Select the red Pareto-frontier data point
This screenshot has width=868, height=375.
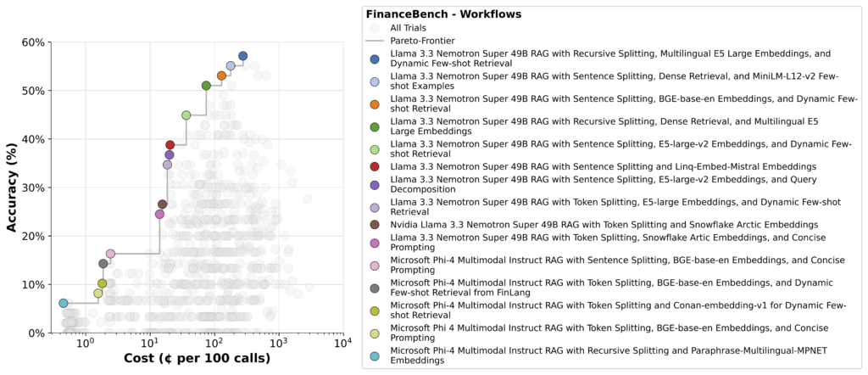coord(170,145)
